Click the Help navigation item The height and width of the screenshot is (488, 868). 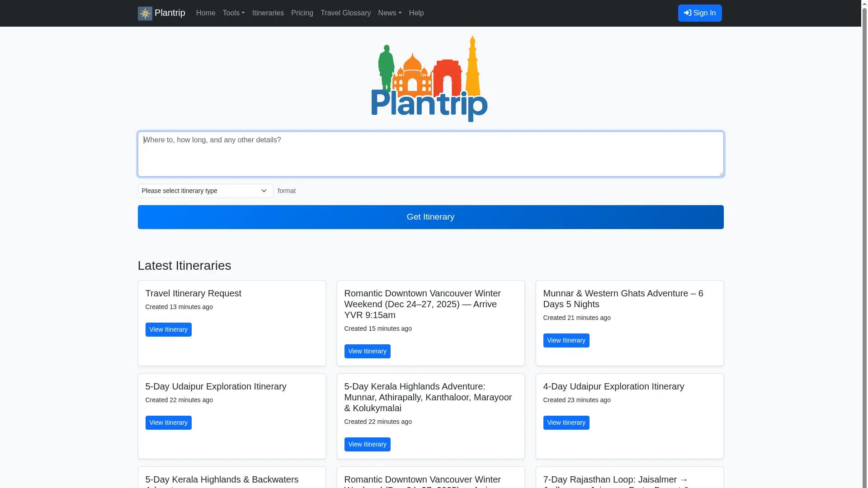point(416,13)
